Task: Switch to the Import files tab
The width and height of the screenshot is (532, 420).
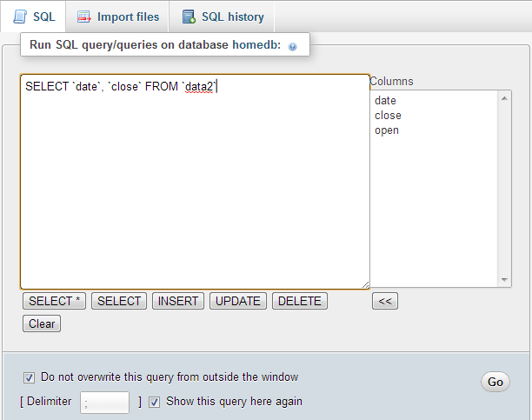Action: coord(117,17)
